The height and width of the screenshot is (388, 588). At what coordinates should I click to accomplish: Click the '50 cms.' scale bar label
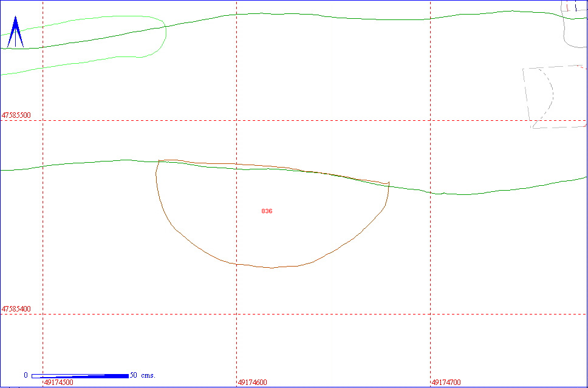[x=143, y=375]
